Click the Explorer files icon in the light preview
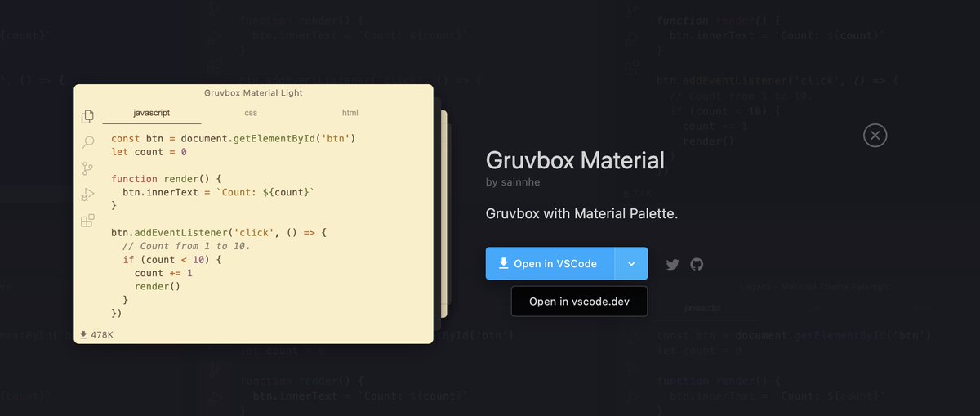Image resolution: width=980 pixels, height=416 pixels. coord(87,117)
